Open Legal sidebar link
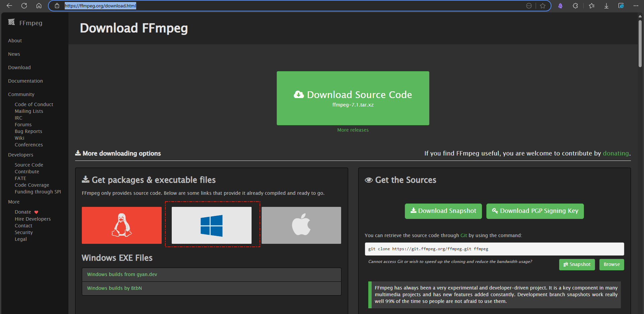644x314 pixels. 21,239
